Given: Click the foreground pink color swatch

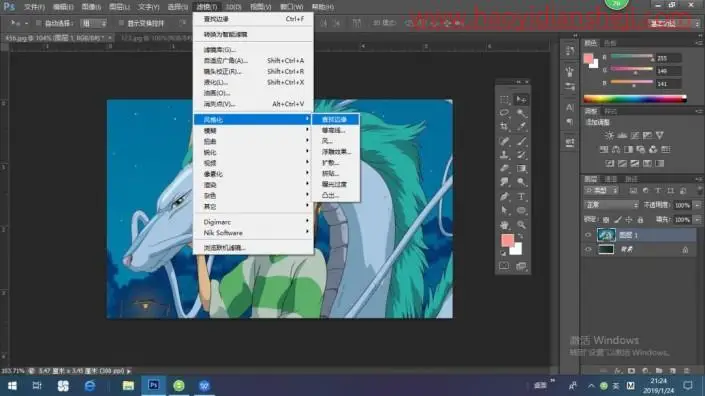Looking at the screenshot, I should [x=507, y=240].
